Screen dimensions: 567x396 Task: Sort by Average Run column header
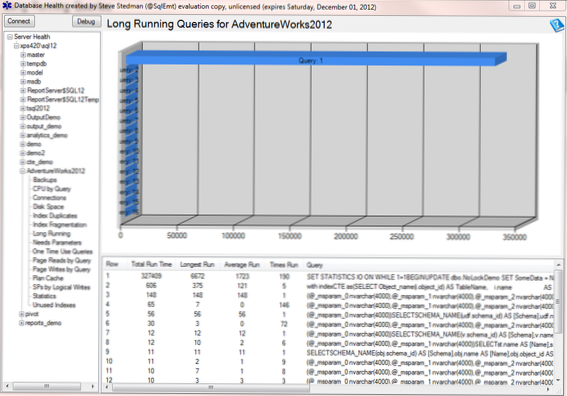[242, 265]
